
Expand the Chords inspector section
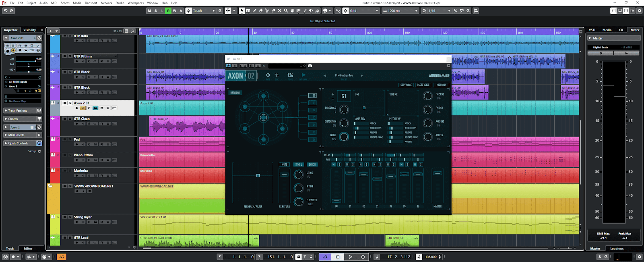(x=23, y=119)
